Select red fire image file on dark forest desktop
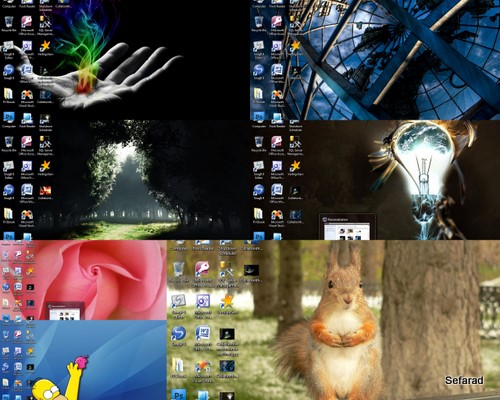The height and width of the screenshot is (400, 500). tap(45, 191)
